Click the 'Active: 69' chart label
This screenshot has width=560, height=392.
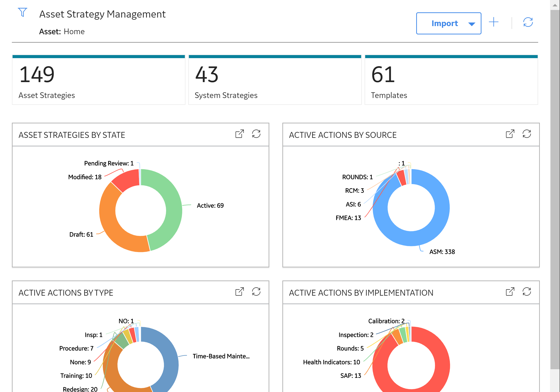point(210,206)
